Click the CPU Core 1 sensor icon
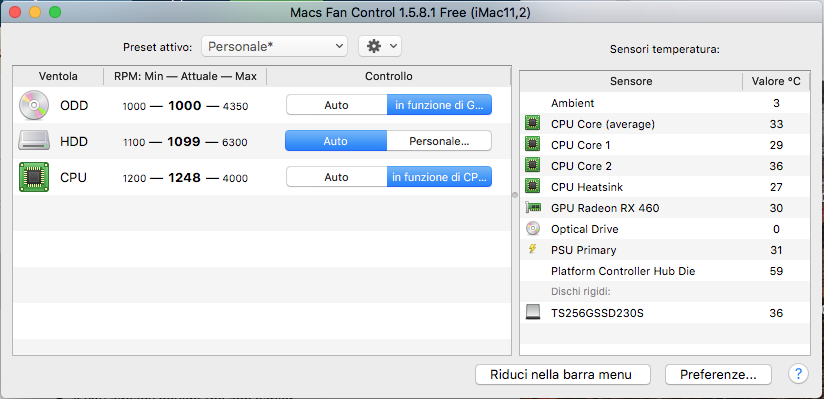Image resolution: width=824 pixels, height=399 pixels. [532, 145]
